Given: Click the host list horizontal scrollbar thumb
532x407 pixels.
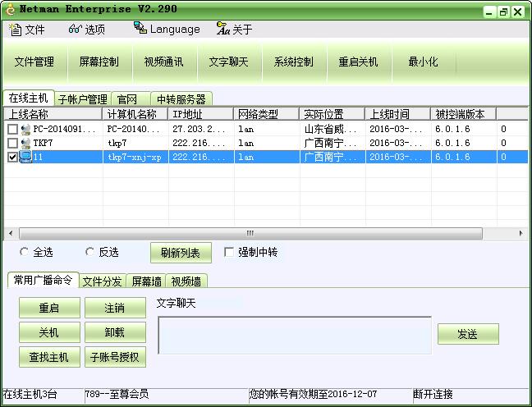Looking at the screenshot, I should point(250,233).
